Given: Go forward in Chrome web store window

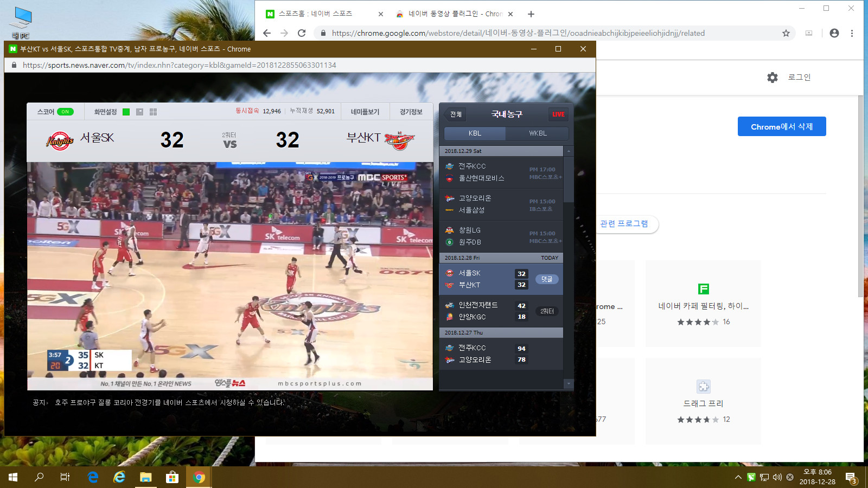Looking at the screenshot, I should 284,33.
